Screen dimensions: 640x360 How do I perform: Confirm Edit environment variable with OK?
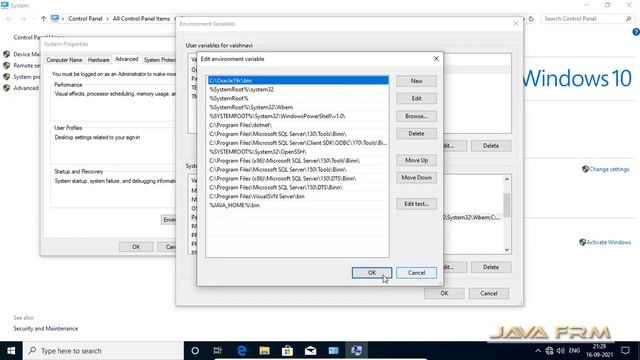tap(372, 273)
